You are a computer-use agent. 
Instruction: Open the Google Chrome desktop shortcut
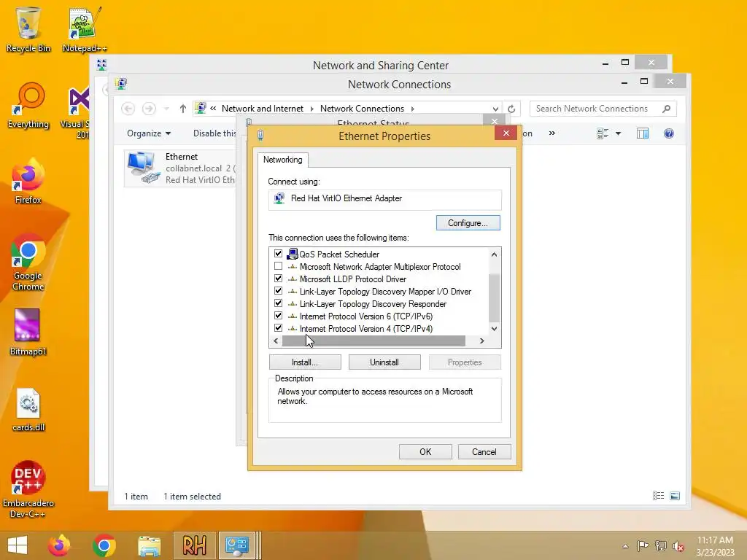(x=28, y=262)
